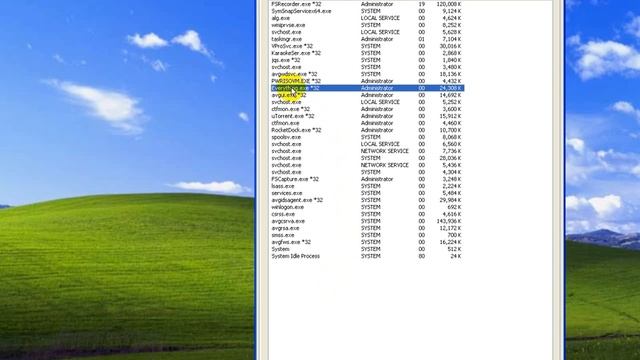Select svchost.exe using 3,480 K memory

click(x=367, y=67)
